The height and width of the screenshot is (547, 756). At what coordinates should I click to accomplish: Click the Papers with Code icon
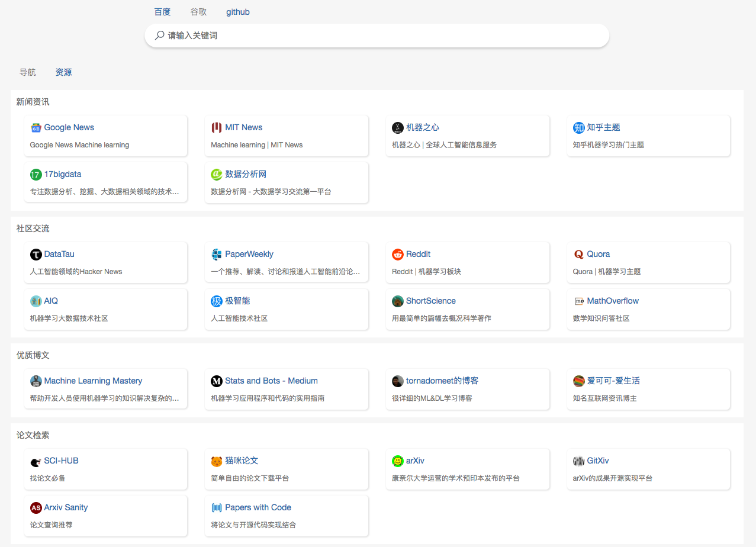click(217, 507)
